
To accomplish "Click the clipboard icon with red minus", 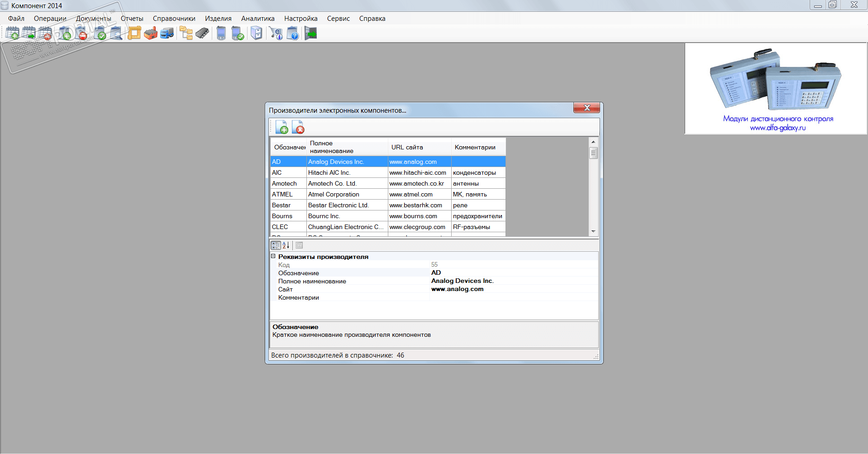I will 81,33.
